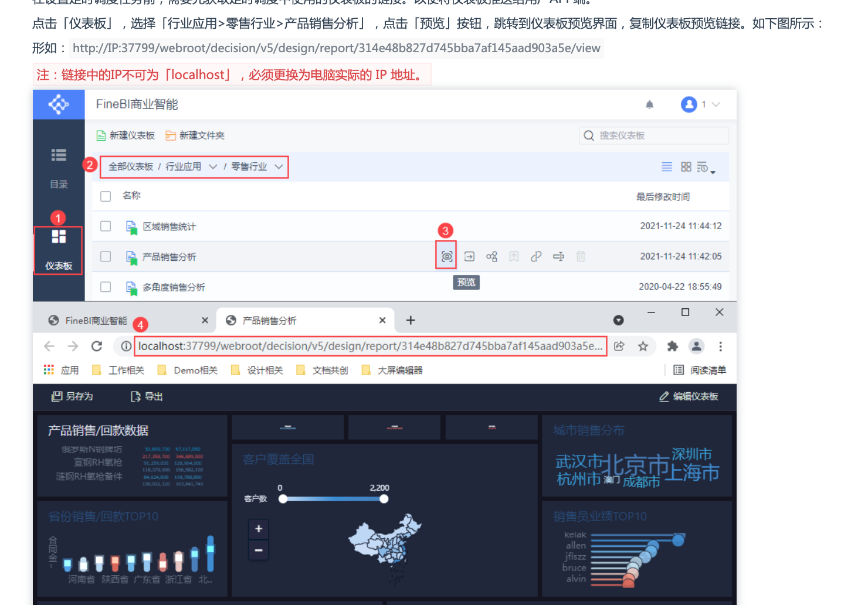Open the browser three-dot menu
The width and height of the screenshot is (868, 605).
point(720,346)
